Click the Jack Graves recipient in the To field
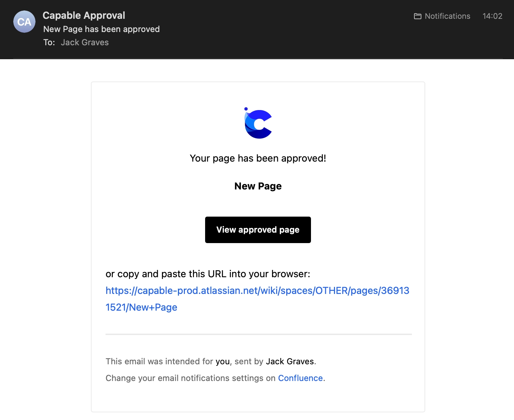 pyautogui.click(x=85, y=42)
